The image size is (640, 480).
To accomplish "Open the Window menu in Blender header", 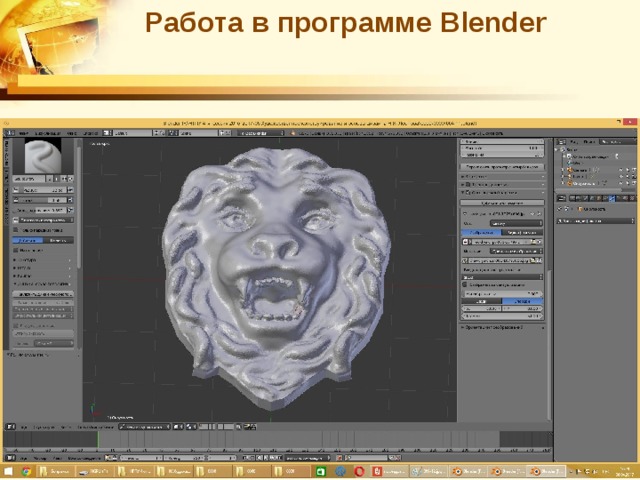I will pyautogui.click(x=71, y=133).
